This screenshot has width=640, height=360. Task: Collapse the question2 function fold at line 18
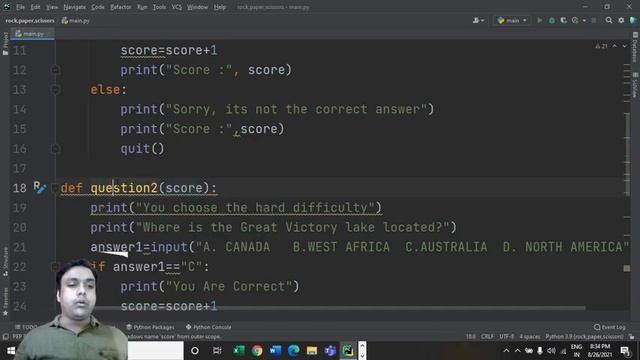(x=55, y=188)
